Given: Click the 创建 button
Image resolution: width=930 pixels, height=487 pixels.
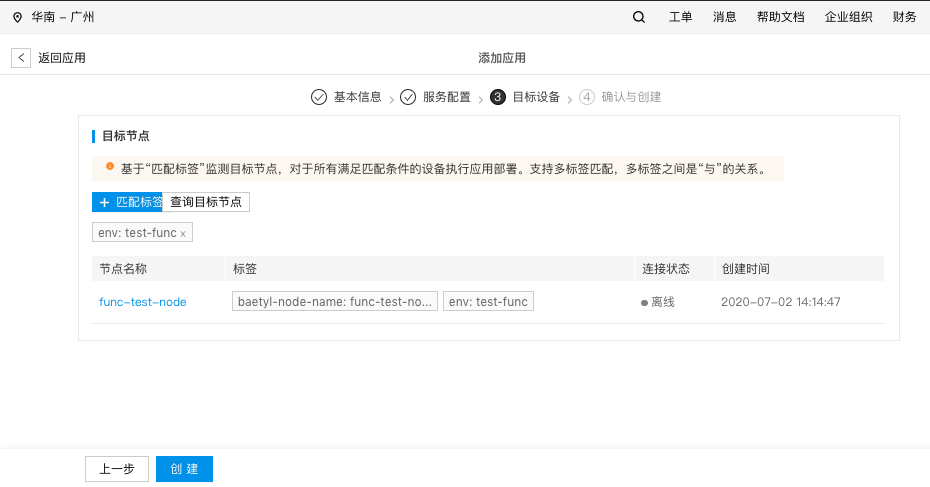Looking at the screenshot, I should tap(184, 469).
